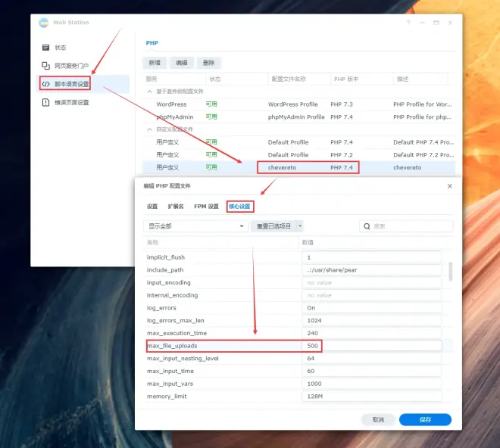Select the phpMyAdmin profile row
The height and width of the screenshot is (448, 500).
click(298, 117)
